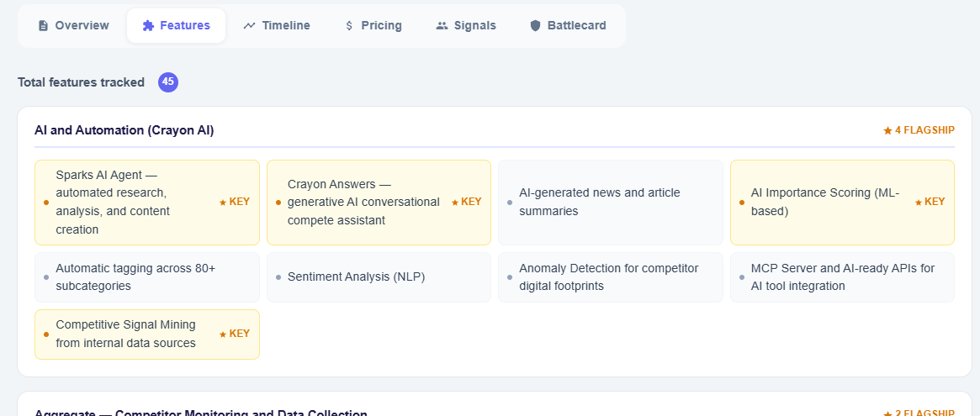The height and width of the screenshot is (416, 980).
Task: Click the Total features tracked label
Action: click(x=82, y=82)
